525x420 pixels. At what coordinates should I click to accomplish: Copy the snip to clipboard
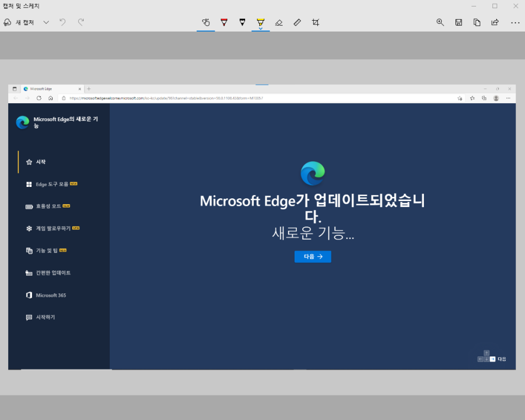pyautogui.click(x=477, y=22)
